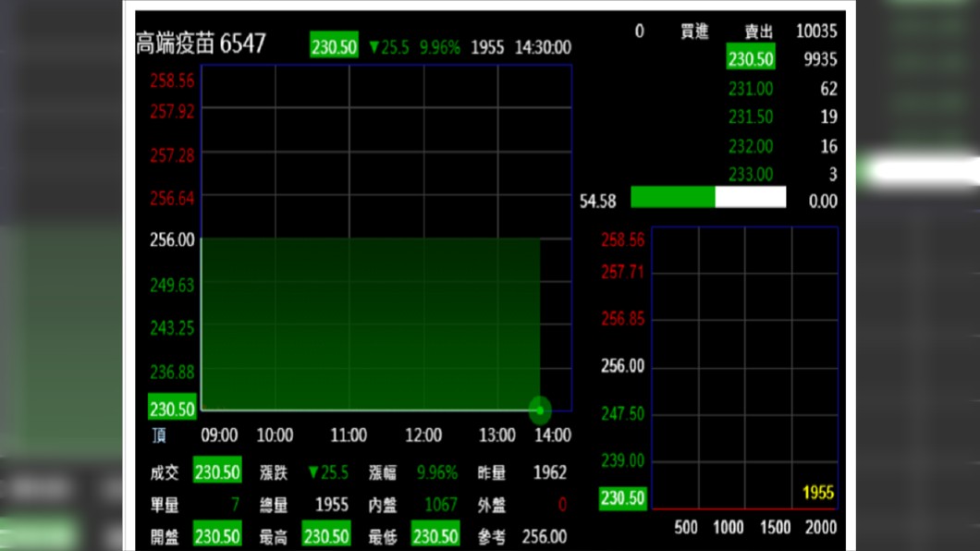Click the 257.28 price axis label

[x=172, y=155]
